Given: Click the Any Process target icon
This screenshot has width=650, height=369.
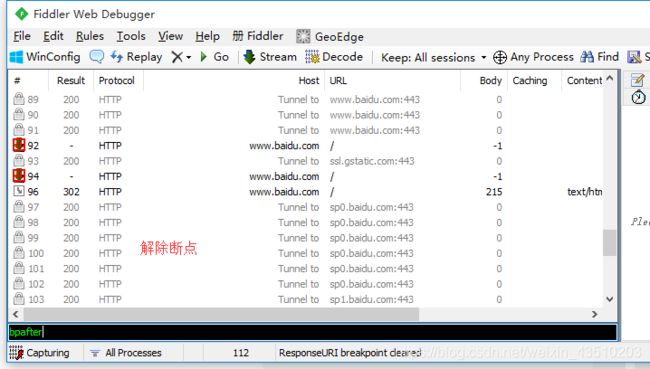Looking at the screenshot, I should tap(500, 57).
